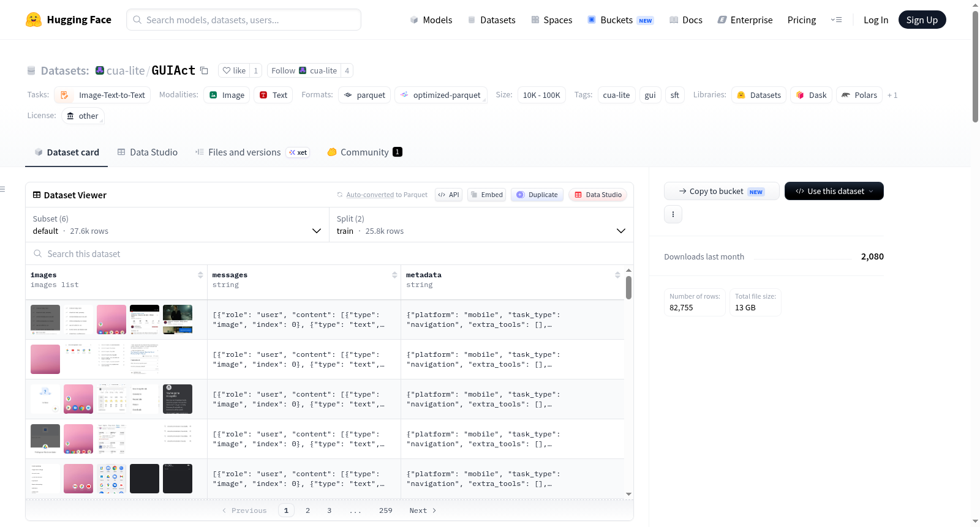Viewport: 980px width, 527px height.
Task: Click Copy to bucket button
Action: tap(722, 191)
